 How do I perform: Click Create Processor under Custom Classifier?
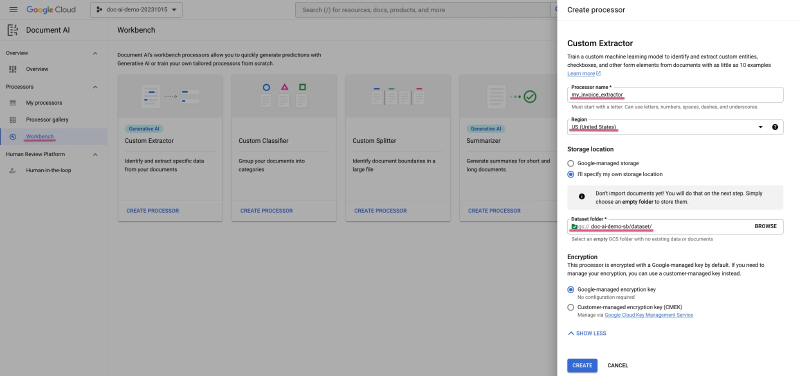click(x=266, y=211)
